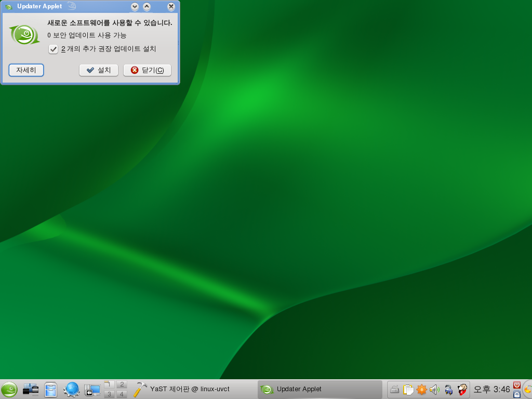This screenshot has height=399, width=532.
Task: Maximize the Updater Applet with up-arrow button
Action: pyautogui.click(x=147, y=6)
